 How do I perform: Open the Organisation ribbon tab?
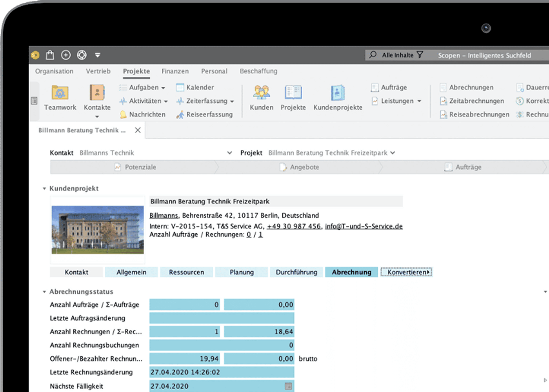click(x=54, y=71)
